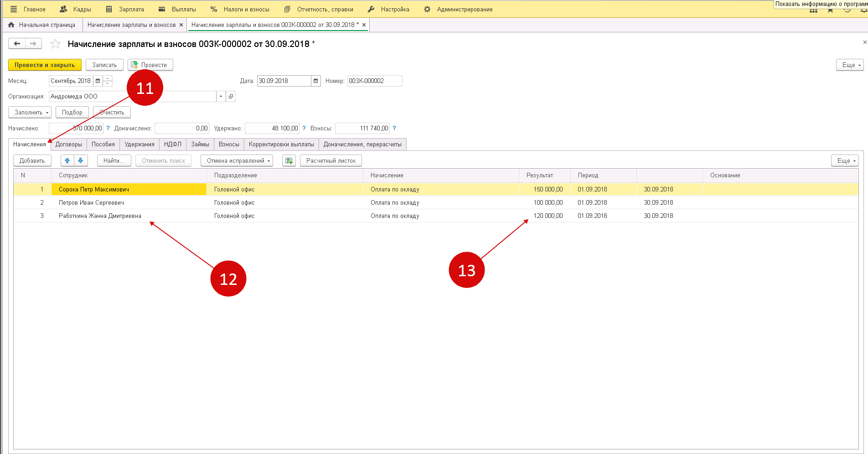Click the back navigation arrow
This screenshot has width=868, height=454.
coord(17,44)
